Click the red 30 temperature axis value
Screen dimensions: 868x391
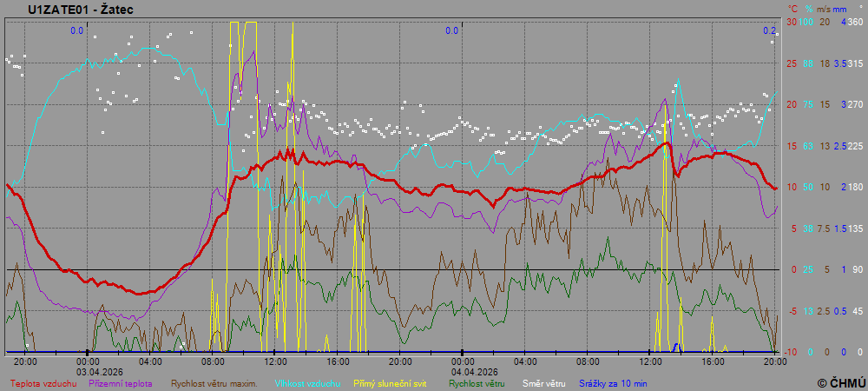[792, 22]
